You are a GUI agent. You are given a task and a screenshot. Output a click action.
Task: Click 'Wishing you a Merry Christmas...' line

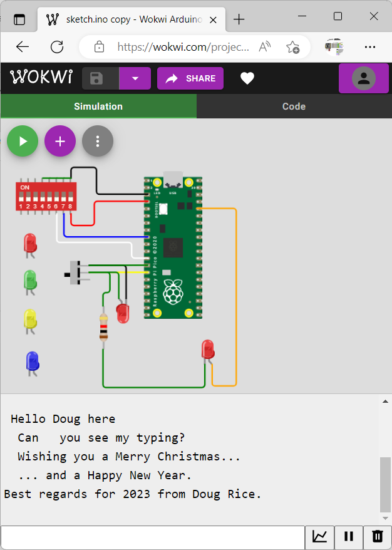click(129, 457)
